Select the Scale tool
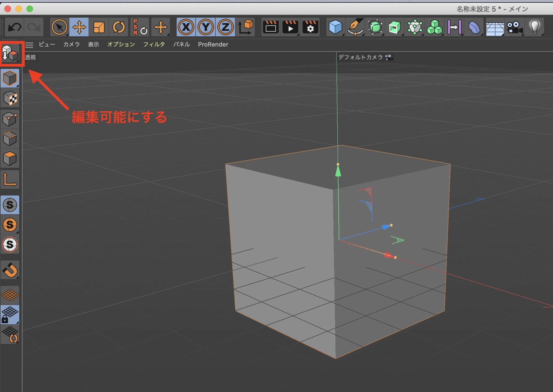 point(99,27)
